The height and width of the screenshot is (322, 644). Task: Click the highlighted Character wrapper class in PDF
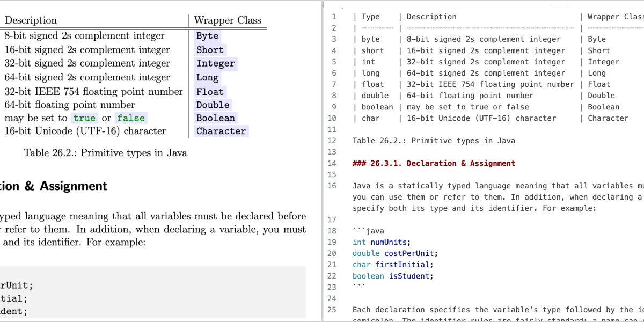[x=221, y=131]
